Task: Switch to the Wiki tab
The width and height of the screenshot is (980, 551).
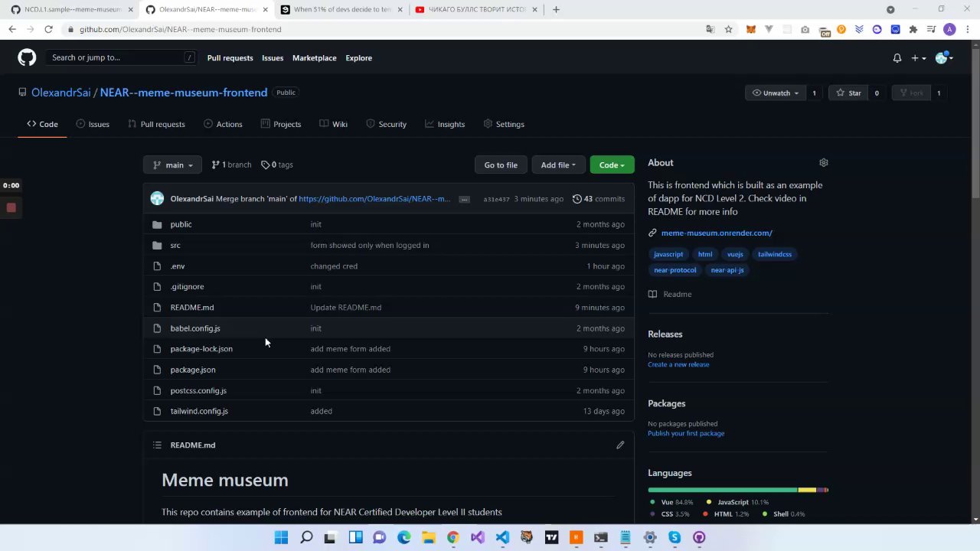Action: [x=334, y=124]
